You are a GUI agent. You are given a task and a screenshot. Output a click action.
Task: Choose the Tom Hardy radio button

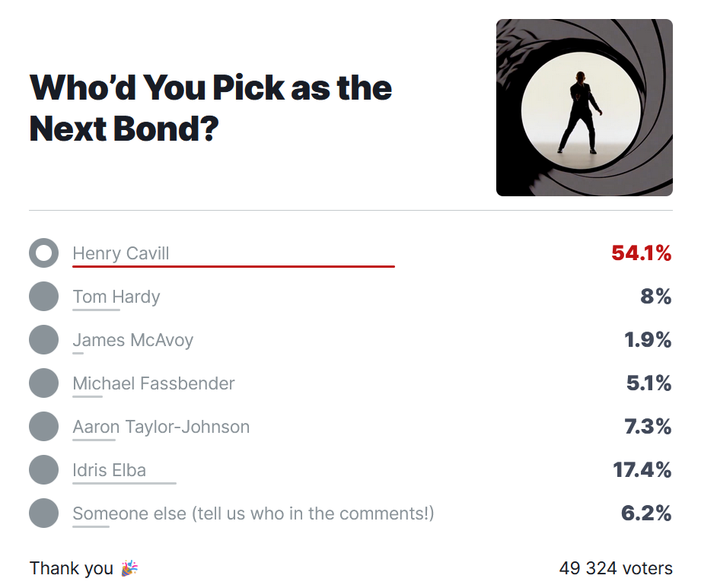coord(44,296)
